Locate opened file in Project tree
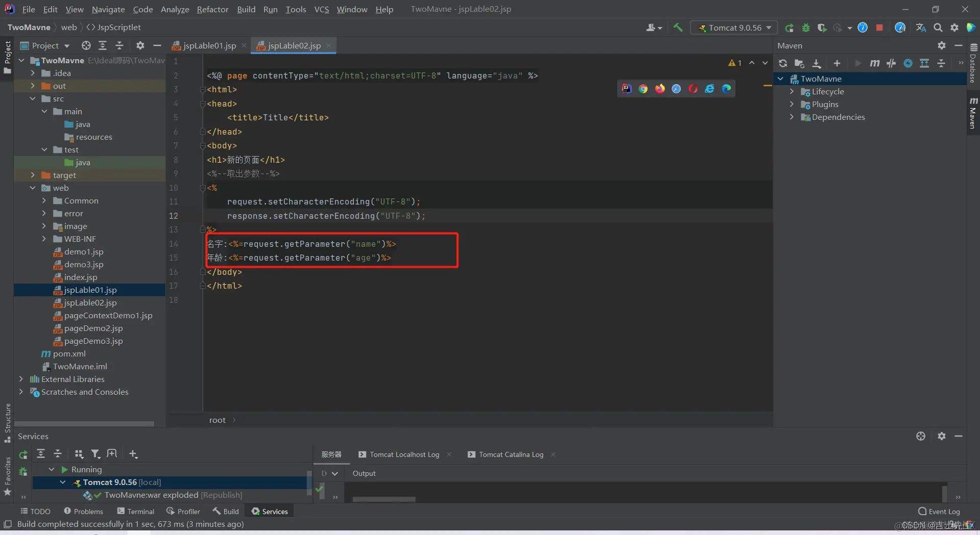 click(86, 45)
